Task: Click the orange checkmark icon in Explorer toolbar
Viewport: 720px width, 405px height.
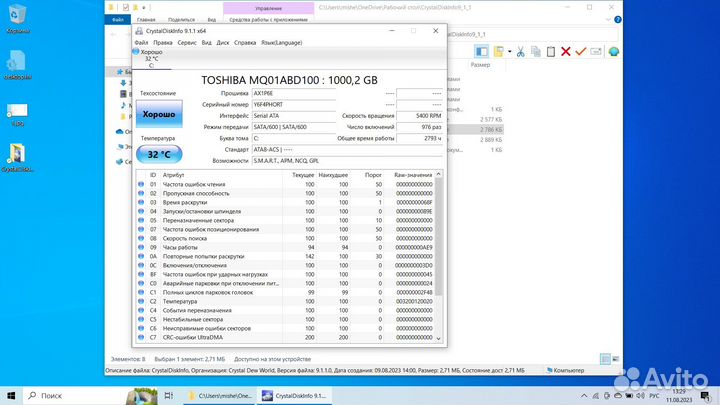Action: tap(581, 51)
